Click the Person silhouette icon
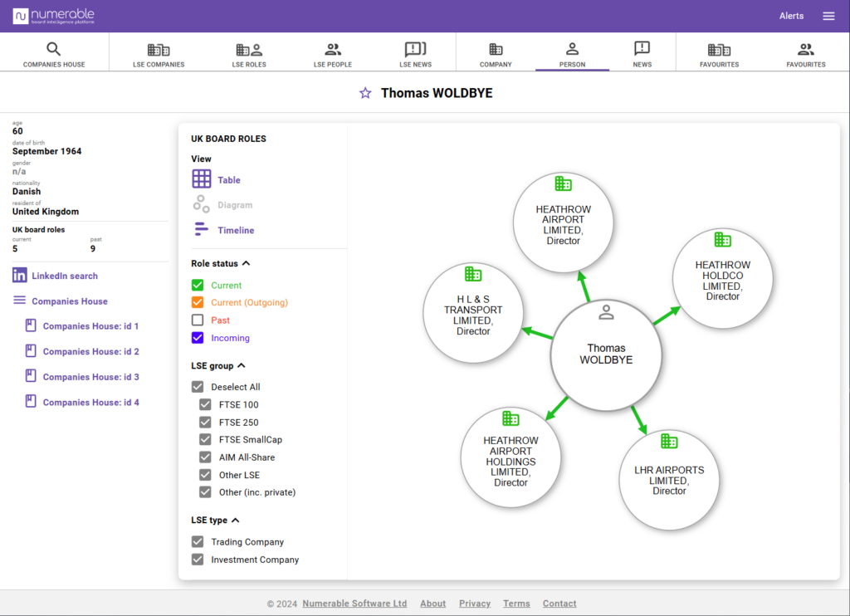The image size is (850, 616). coord(572,49)
